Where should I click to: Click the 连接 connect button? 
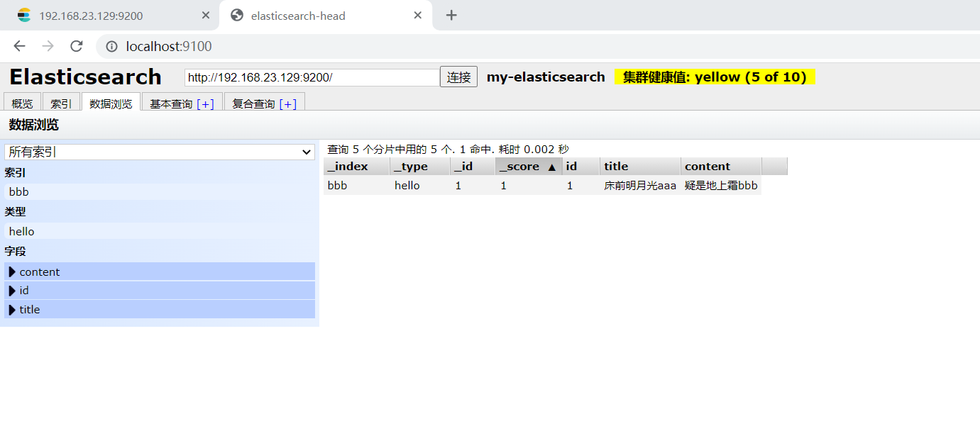tap(458, 77)
